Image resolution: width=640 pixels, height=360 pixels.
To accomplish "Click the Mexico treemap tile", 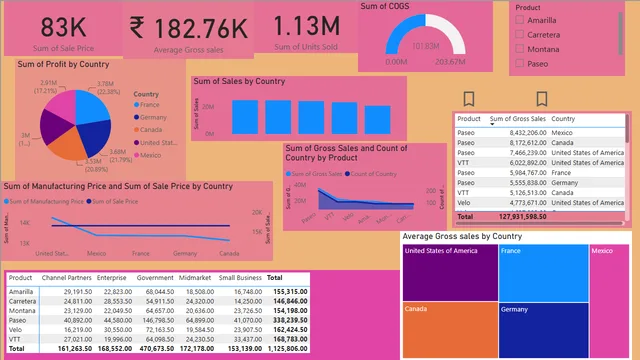I will (x=609, y=301).
